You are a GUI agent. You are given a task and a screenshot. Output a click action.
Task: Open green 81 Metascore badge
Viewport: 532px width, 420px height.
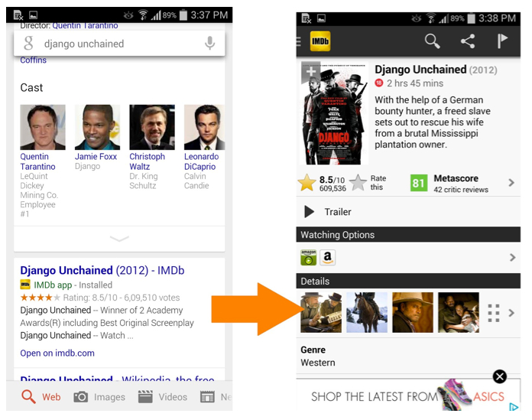click(419, 183)
